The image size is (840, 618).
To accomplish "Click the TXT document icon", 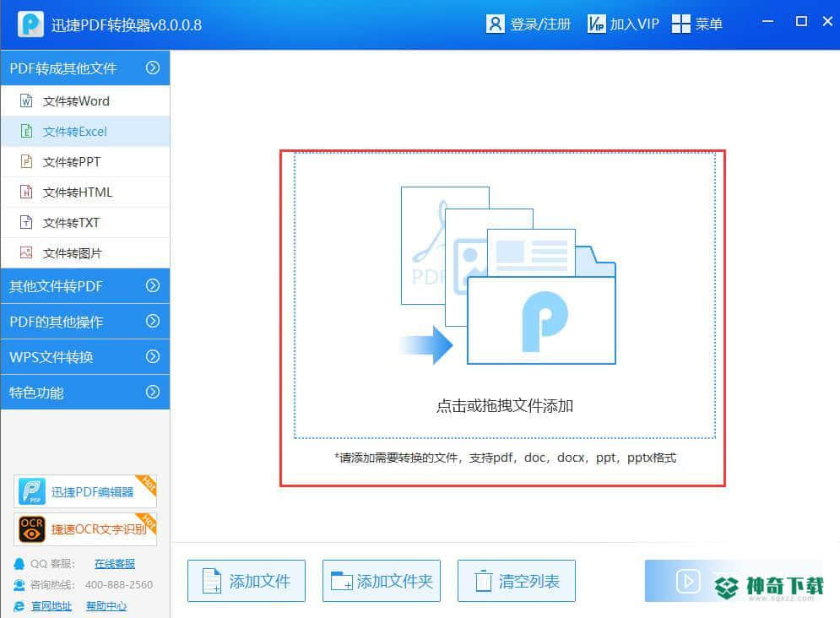I will 26,222.
